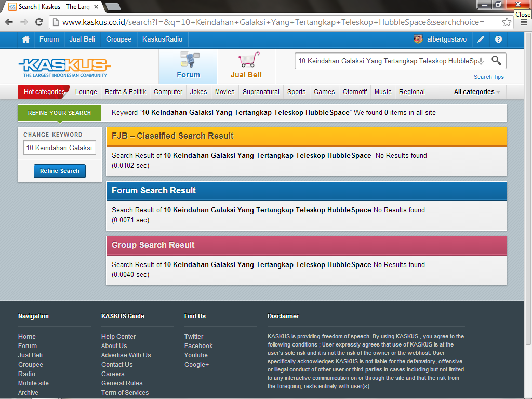
Task: Open footer Archive link
Action: (x=28, y=393)
